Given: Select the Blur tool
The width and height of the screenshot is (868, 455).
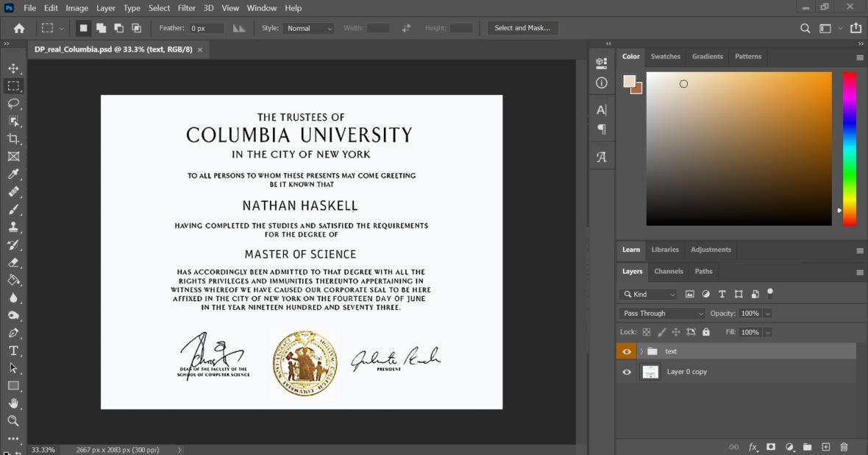Looking at the screenshot, I should [x=13, y=297].
